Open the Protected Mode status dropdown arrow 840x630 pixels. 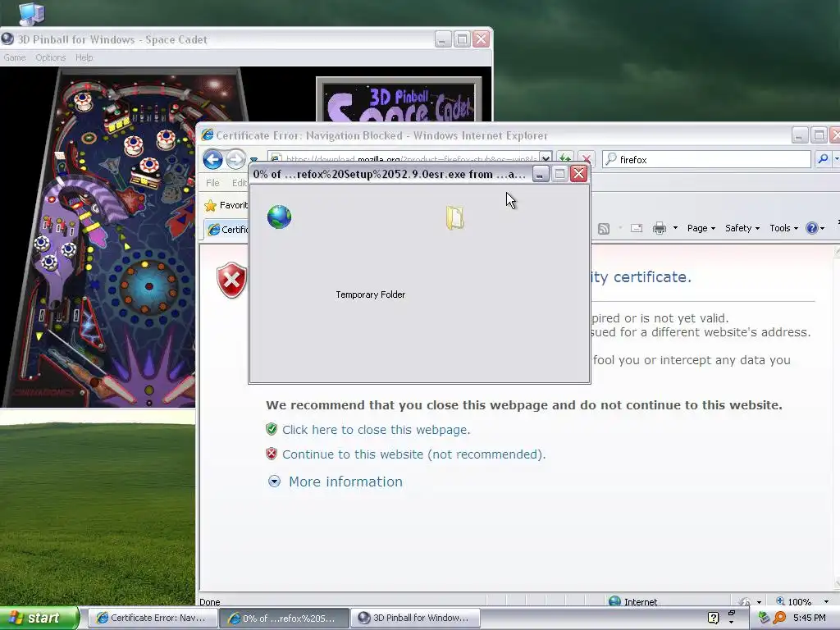(x=759, y=601)
